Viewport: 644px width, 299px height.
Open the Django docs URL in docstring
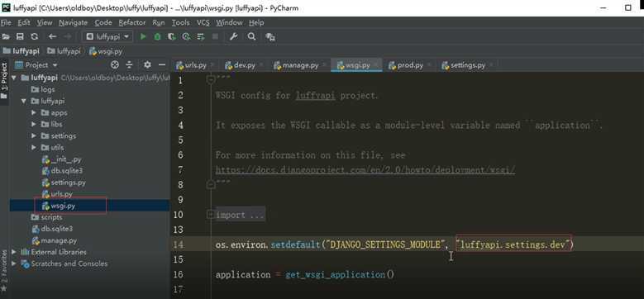[x=365, y=170]
